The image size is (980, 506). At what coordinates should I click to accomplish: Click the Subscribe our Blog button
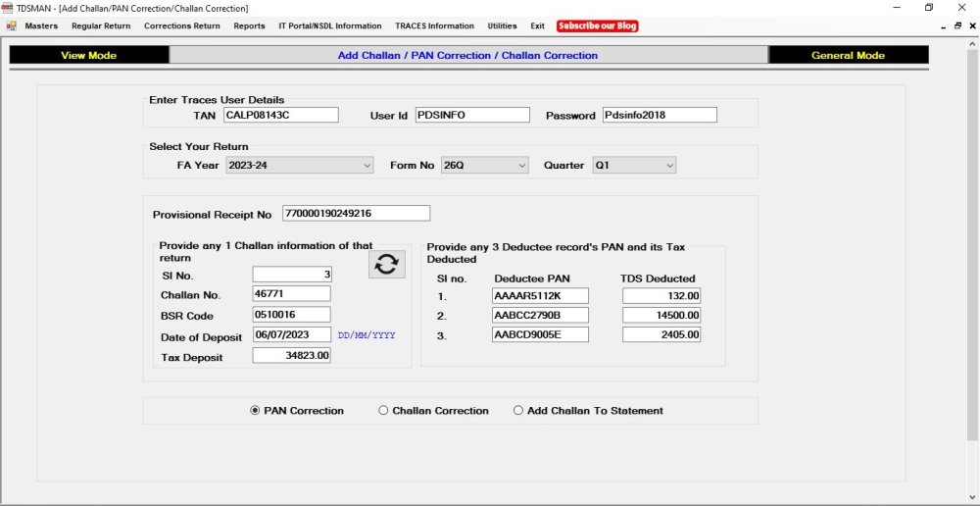598,25
